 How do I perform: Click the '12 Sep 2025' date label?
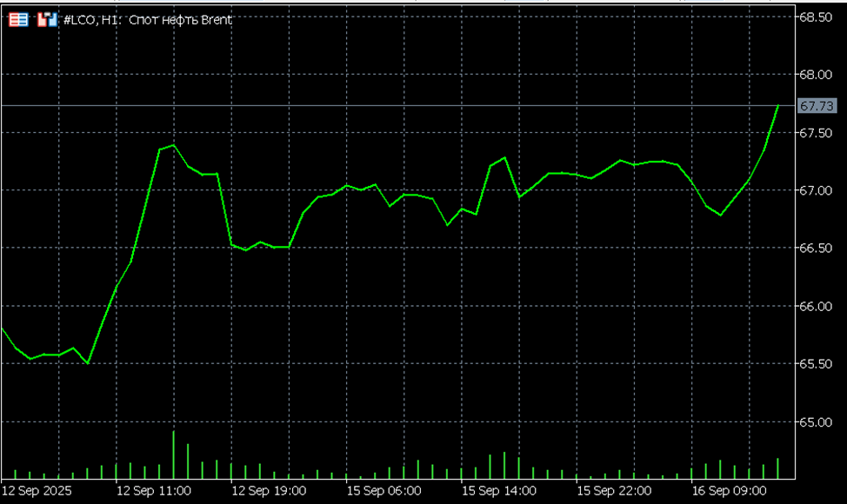tap(37, 491)
